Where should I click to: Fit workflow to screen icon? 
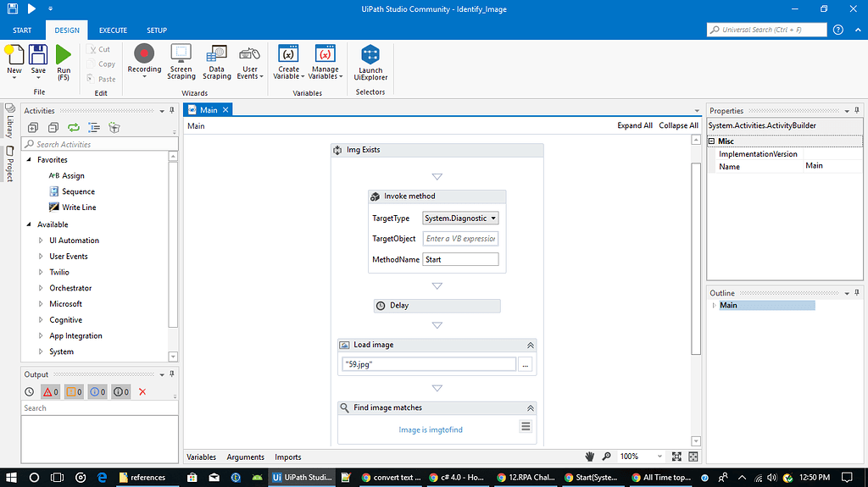pos(676,457)
